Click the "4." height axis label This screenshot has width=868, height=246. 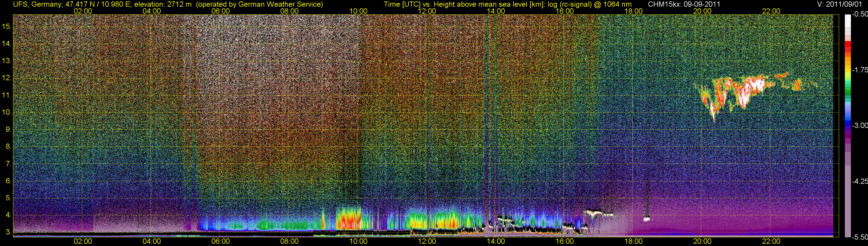coord(8,215)
